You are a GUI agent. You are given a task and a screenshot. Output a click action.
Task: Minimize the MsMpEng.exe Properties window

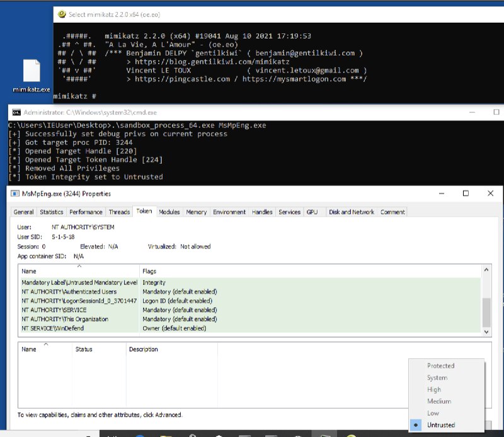(x=442, y=194)
